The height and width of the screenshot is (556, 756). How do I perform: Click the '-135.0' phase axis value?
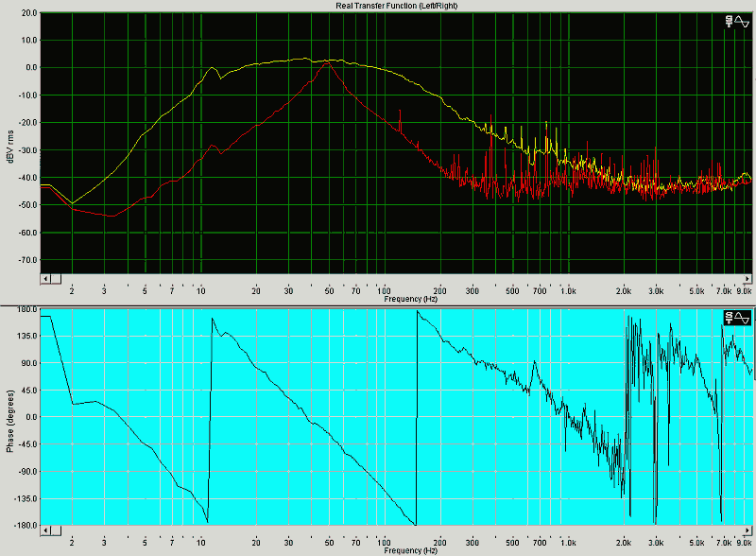(26, 498)
